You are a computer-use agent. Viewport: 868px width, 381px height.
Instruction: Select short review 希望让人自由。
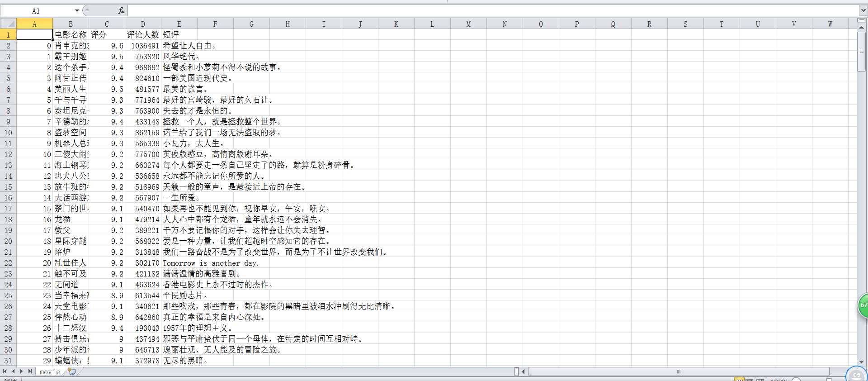(x=189, y=46)
